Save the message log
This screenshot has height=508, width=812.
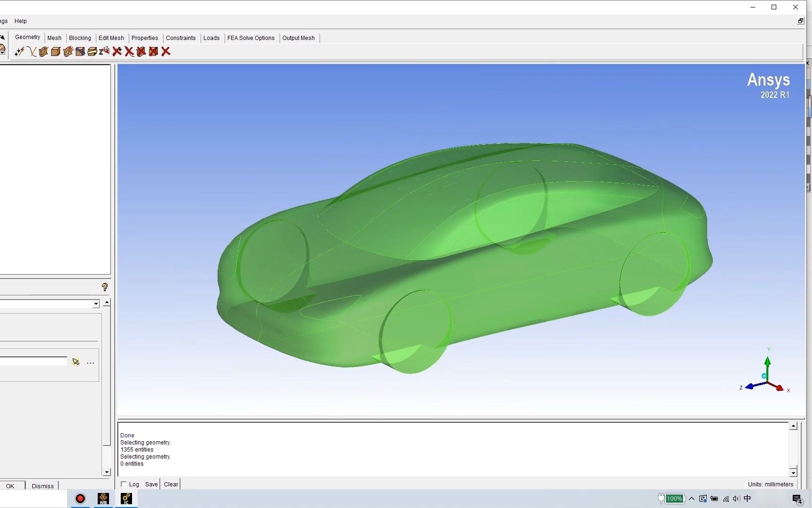pyautogui.click(x=151, y=484)
